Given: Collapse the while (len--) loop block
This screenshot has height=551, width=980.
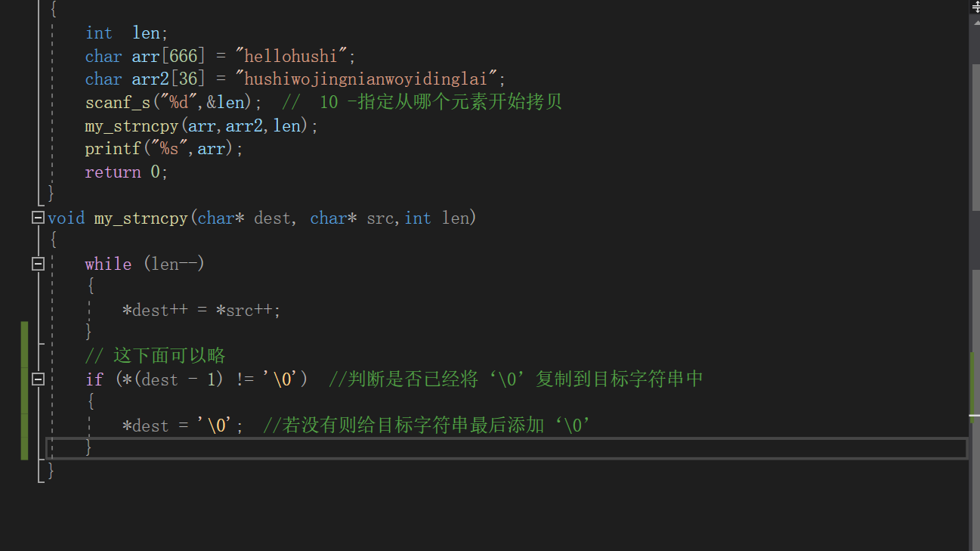Looking at the screenshot, I should pos(38,264).
